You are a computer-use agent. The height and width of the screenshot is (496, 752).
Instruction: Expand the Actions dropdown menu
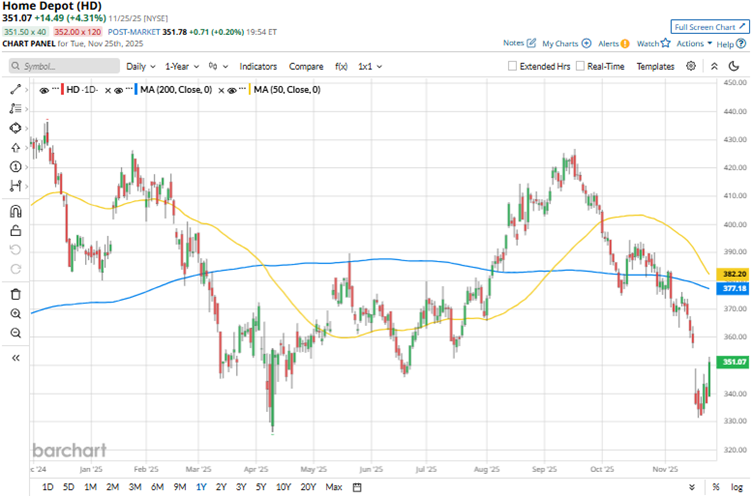694,44
